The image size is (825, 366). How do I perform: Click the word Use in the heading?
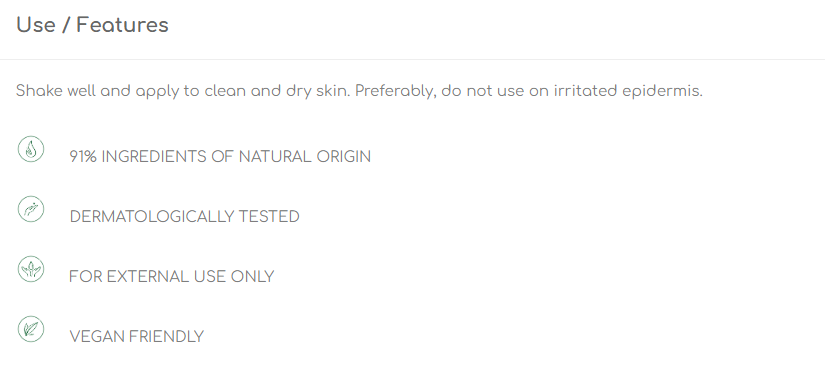tap(36, 25)
